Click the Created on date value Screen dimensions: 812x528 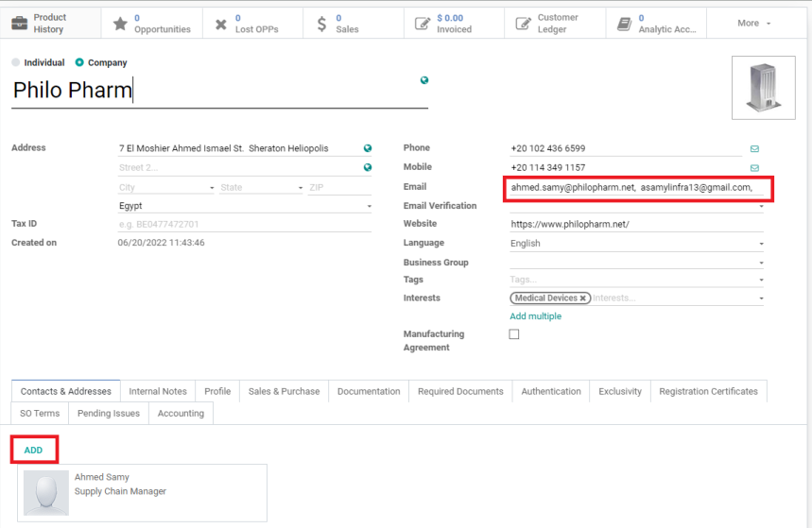point(161,243)
